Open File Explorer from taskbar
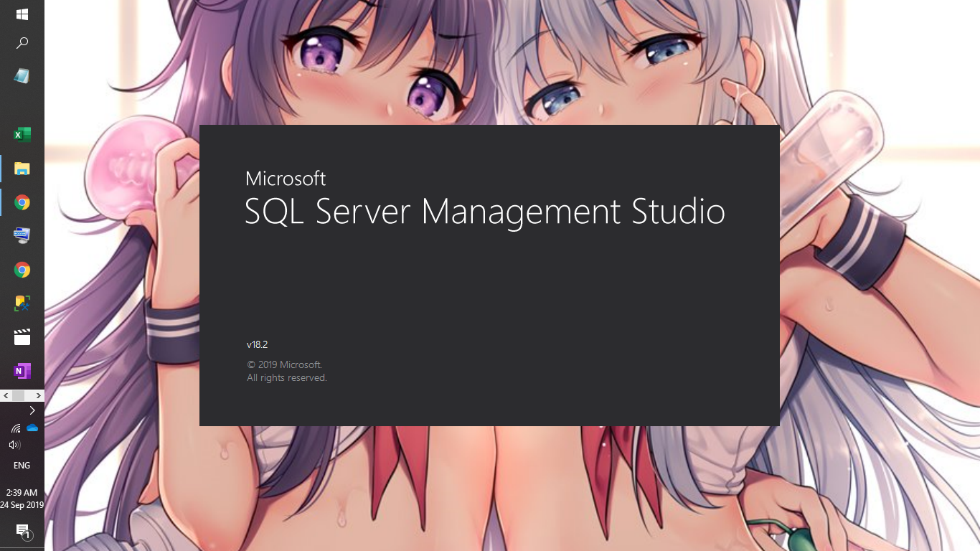 [22, 169]
